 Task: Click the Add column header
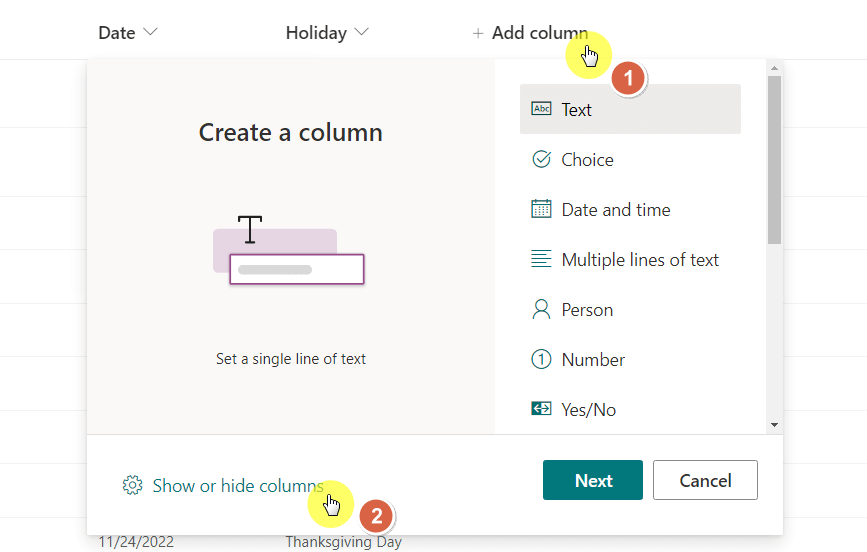[x=530, y=33]
